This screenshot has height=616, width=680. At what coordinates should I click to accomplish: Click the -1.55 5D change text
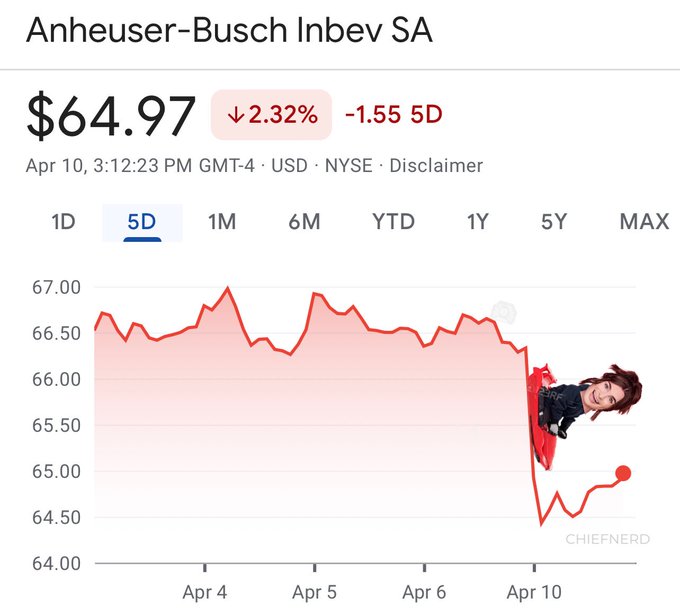click(393, 115)
